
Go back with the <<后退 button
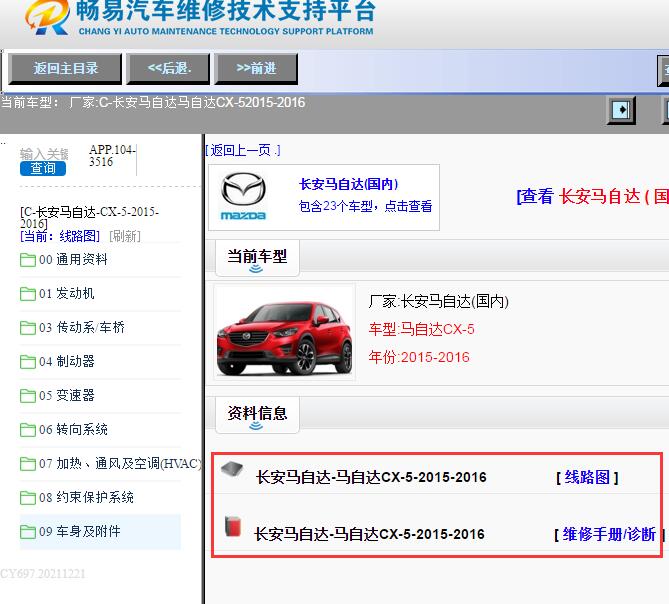tap(169, 69)
